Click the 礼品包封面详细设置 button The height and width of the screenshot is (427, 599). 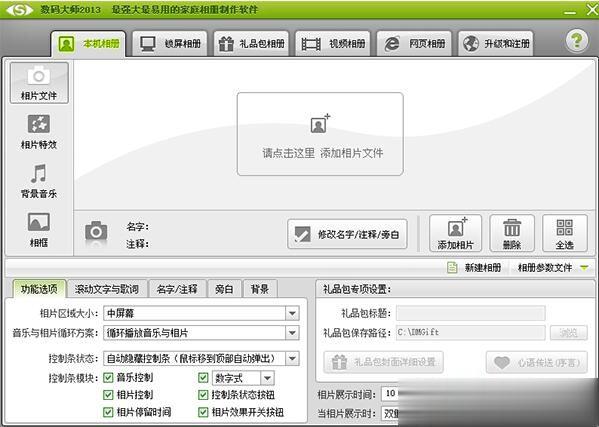384,362
